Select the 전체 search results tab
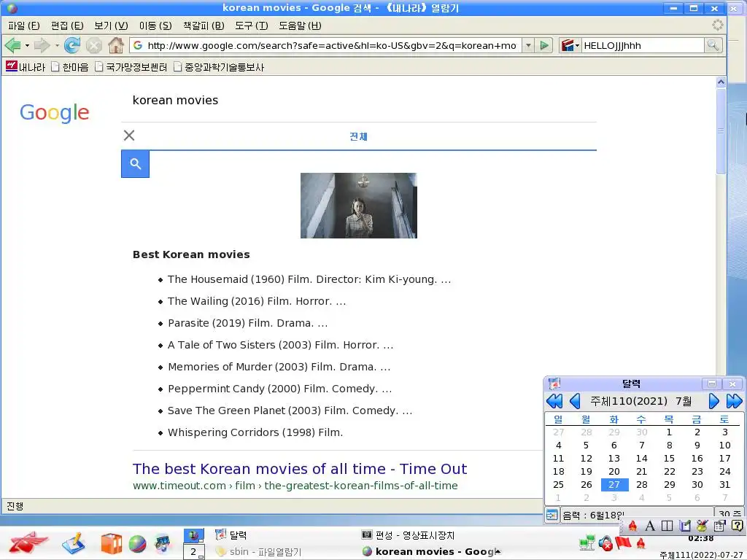This screenshot has height=560, width=747. click(x=358, y=136)
